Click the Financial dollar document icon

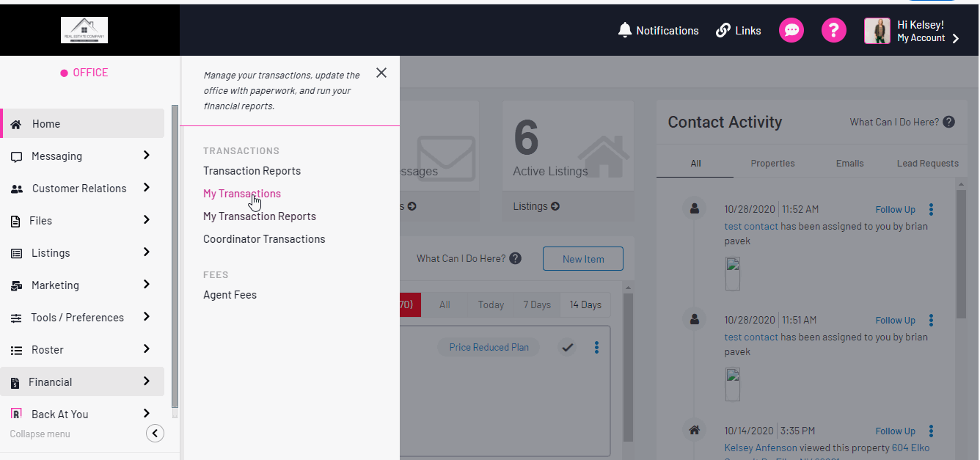[x=15, y=382]
